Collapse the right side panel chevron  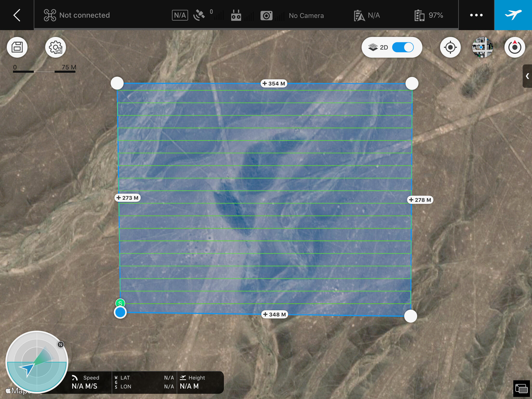pyautogui.click(x=528, y=76)
